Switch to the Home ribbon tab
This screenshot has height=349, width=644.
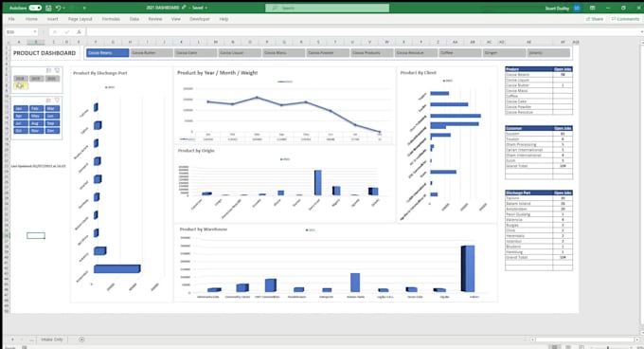(x=31, y=19)
